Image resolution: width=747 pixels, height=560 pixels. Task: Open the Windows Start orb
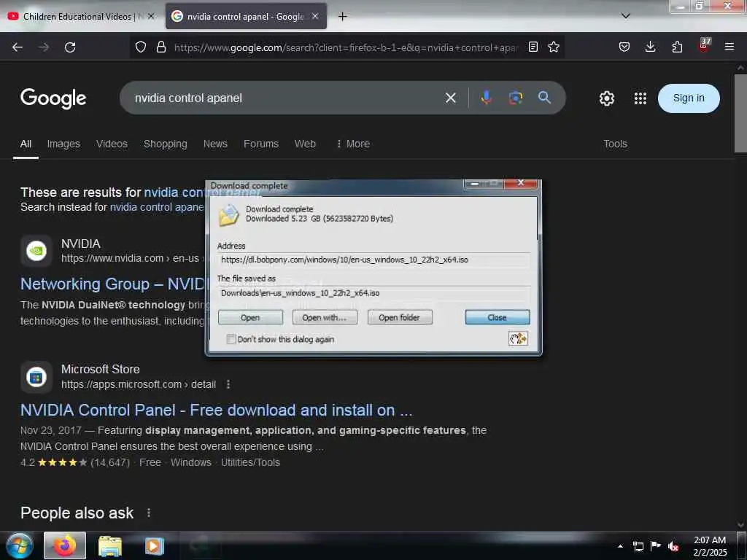[x=20, y=545]
